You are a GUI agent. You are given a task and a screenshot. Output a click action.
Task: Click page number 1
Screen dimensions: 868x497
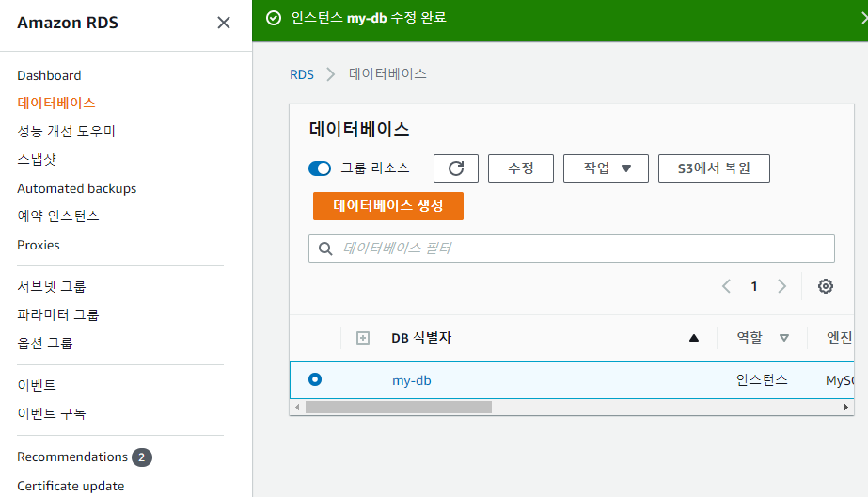pyautogui.click(x=754, y=286)
